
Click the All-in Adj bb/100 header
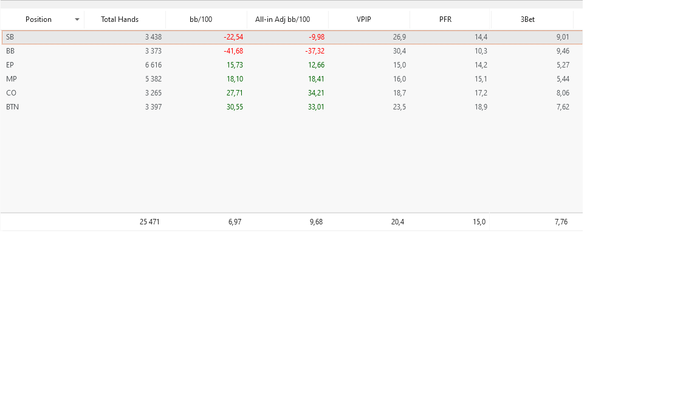pyautogui.click(x=283, y=20)
